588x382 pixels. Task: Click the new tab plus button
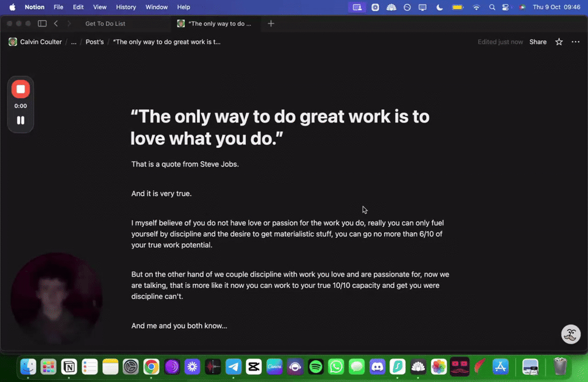click(270, 24)
